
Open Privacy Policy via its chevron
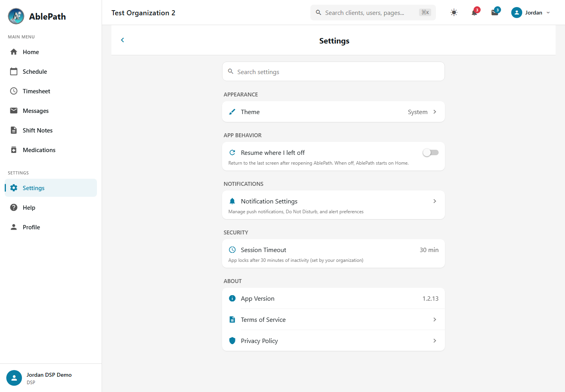[x=435, y=341]
